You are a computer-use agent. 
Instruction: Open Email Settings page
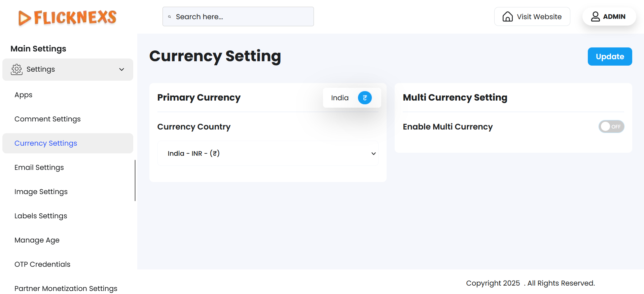pos(39,168)
